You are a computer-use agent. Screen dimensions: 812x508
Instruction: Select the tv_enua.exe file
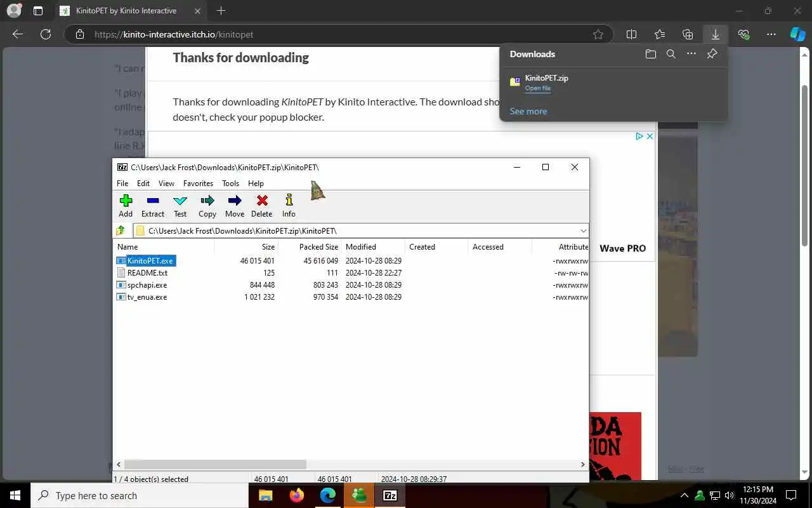(x=147, y=297)
